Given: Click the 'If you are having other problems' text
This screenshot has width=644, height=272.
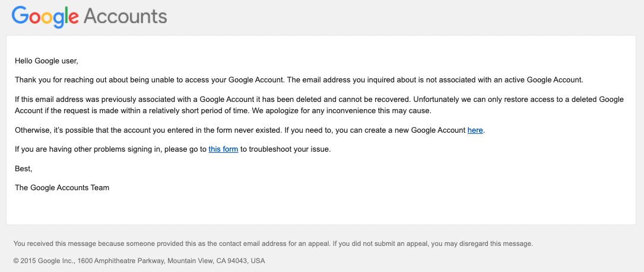Looking at the screenshot, I should [x=110, y=149].
